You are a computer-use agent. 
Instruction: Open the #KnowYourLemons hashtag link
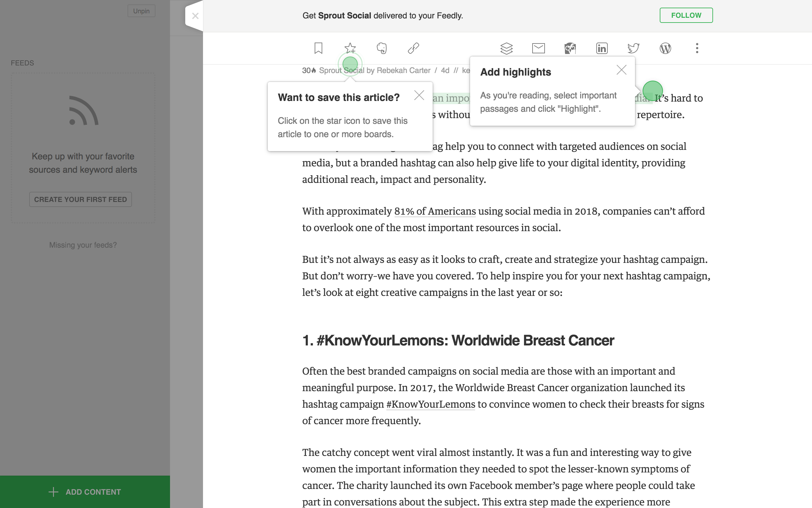click(430, 404)
